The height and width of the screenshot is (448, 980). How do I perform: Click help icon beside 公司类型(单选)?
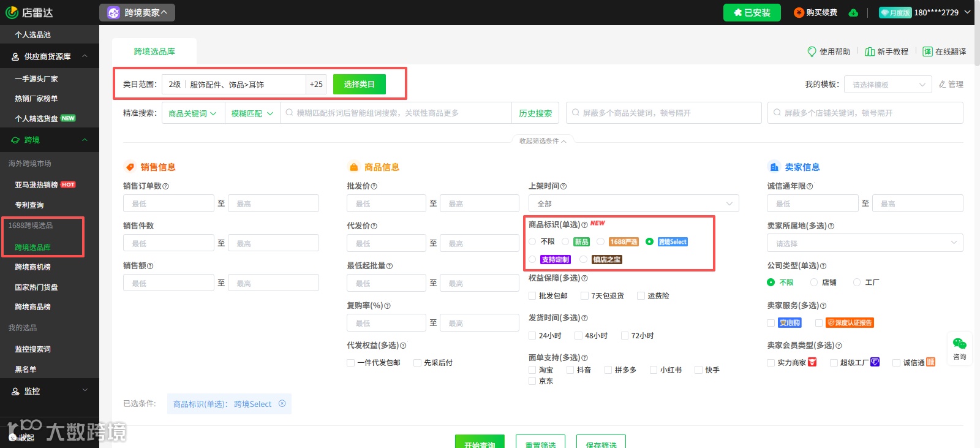tap(823, 266)
